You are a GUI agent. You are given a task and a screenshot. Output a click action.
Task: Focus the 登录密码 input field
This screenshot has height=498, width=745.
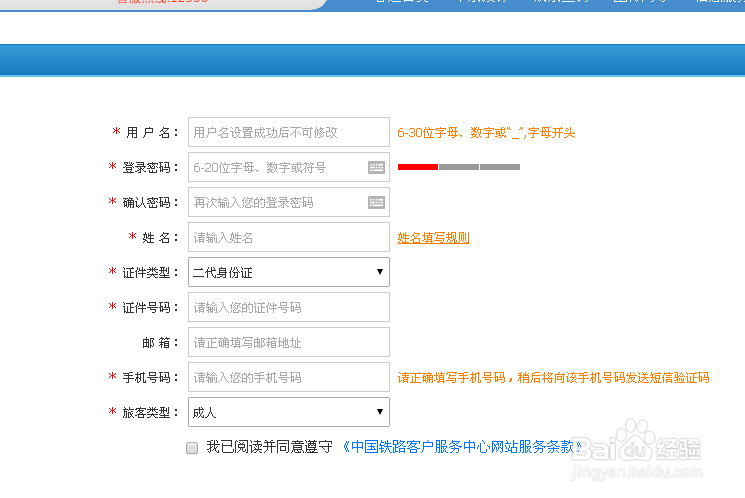278,167
